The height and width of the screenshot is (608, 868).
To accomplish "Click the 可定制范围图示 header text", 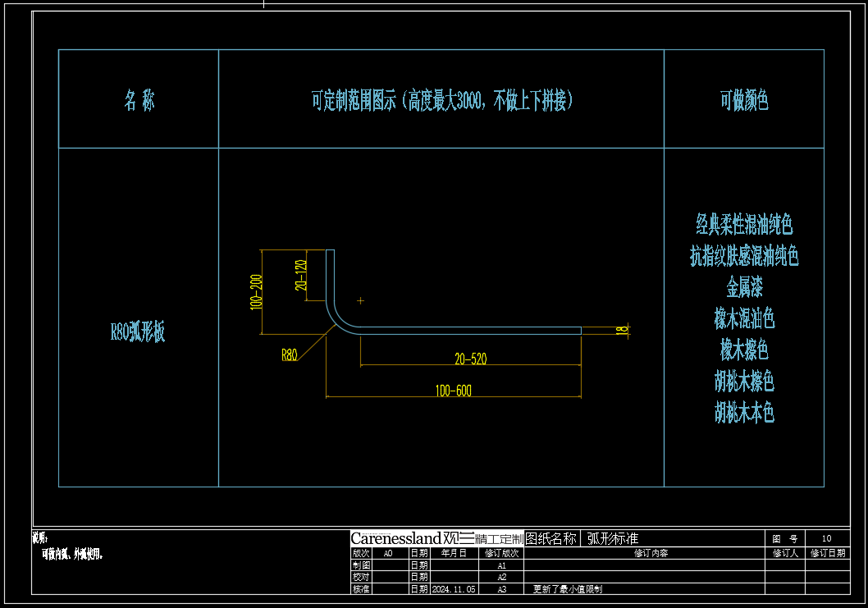I will coord(441,101).
